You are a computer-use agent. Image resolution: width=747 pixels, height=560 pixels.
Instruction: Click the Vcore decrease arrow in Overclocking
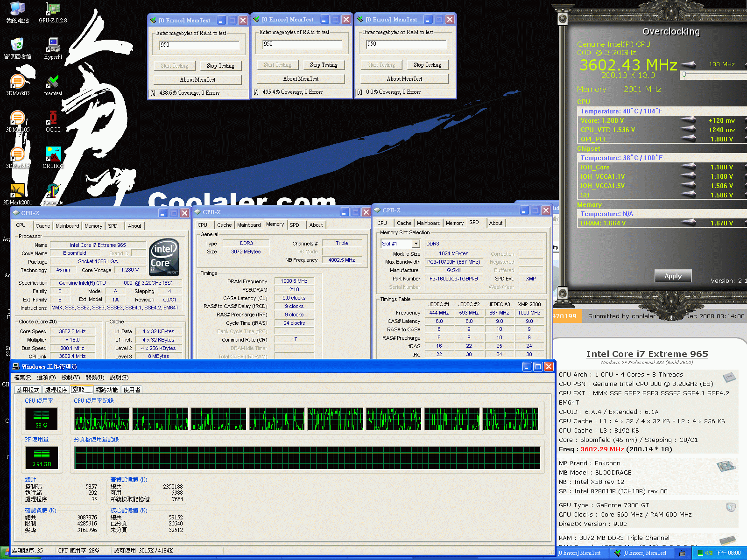tap(689, 120)
